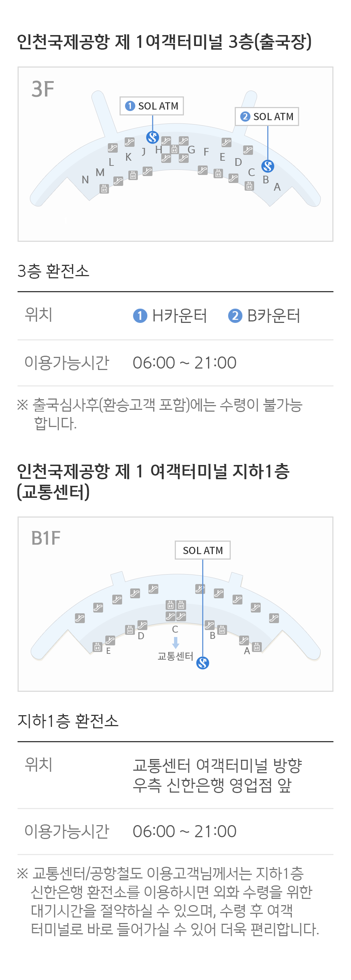Click the blue down arrow above 교통센터
351x980 pixels.
coord(175,642)
